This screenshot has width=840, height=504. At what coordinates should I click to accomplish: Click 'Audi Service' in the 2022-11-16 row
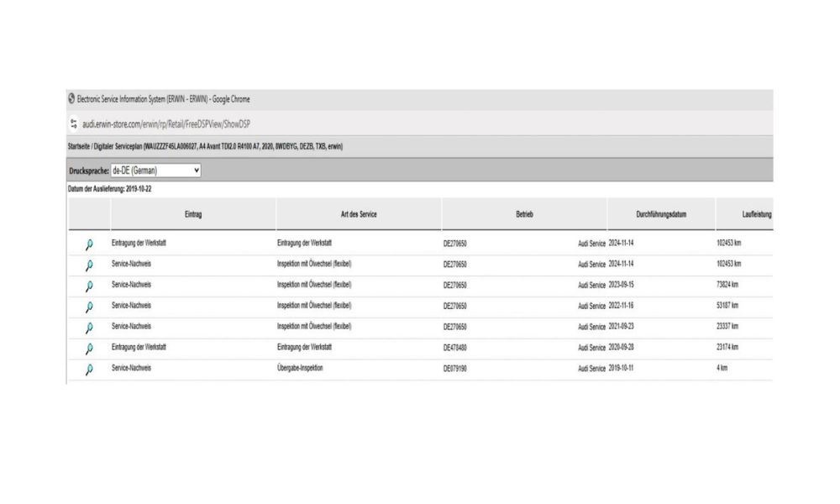coord(591,306)
